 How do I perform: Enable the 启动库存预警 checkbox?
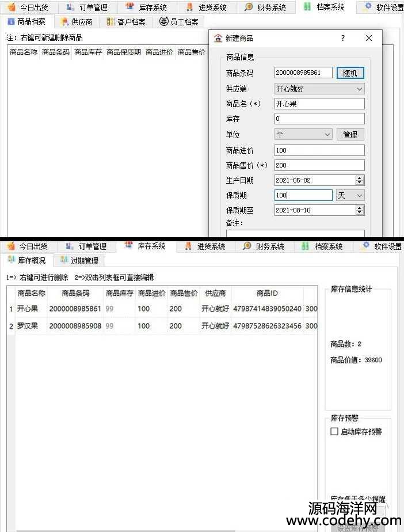pyautogui.click(x=334, y=432)
